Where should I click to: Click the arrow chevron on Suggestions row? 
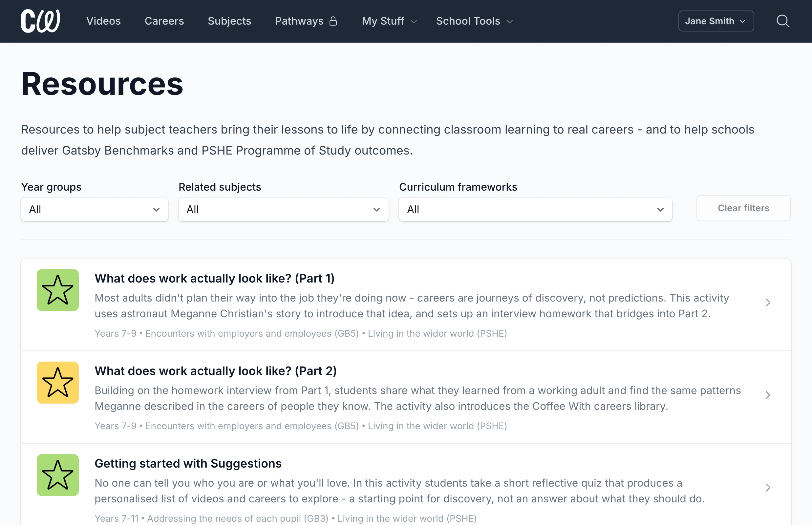768,488
